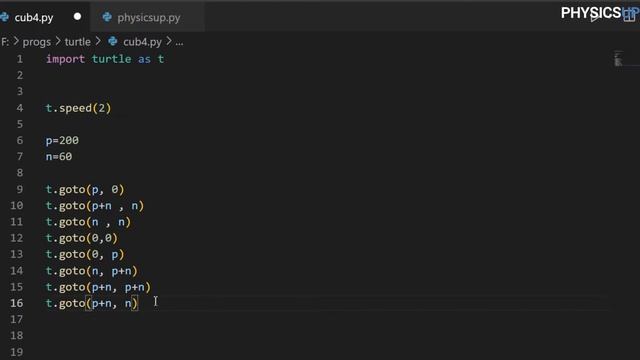This screenshot has height=360, width=640.
Task: Click on t.goto(n , n) line
Action: 88,222
